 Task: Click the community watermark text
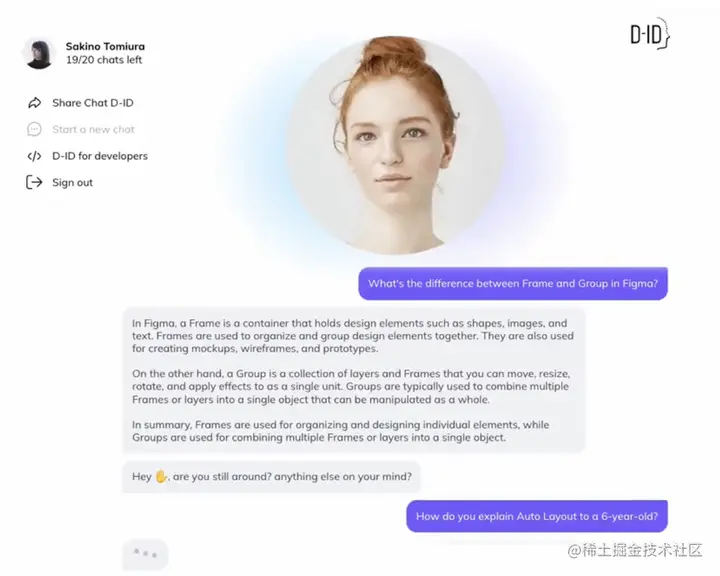(635, 550)
